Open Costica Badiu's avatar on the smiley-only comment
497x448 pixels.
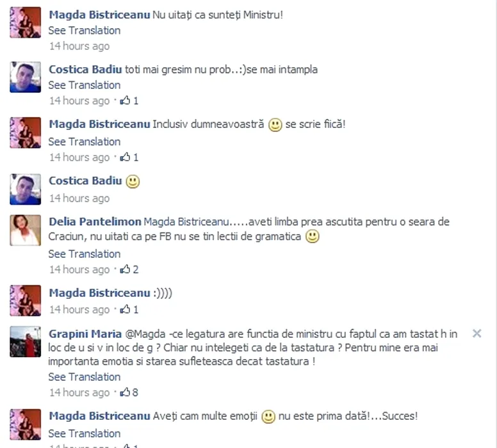[26, 189]
